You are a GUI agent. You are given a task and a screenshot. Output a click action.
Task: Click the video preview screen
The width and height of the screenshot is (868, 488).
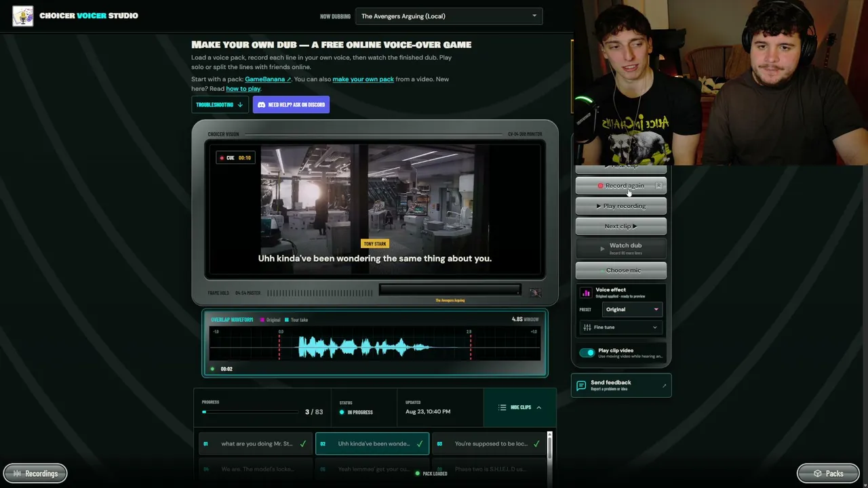375,211
